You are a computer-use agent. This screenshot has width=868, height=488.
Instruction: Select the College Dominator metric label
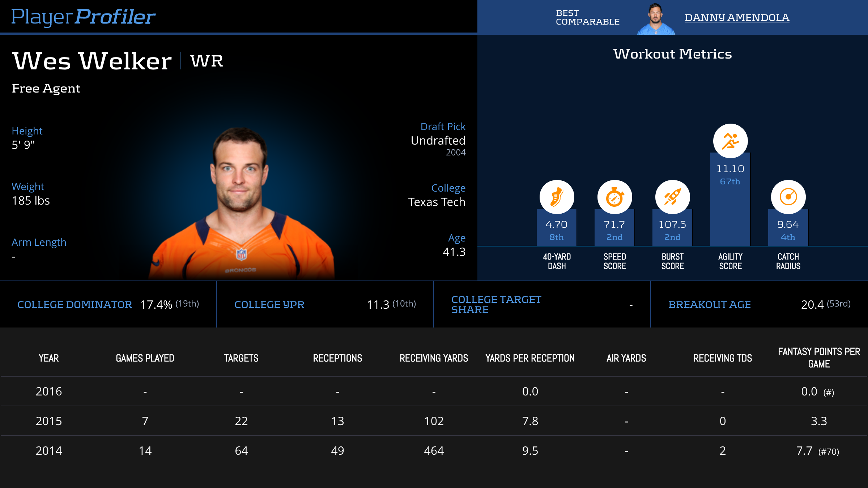tap(75, 305)
